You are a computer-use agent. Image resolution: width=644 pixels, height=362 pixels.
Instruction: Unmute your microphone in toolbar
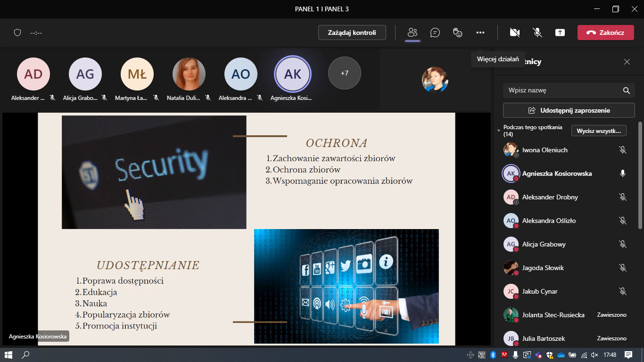[537, 33]
